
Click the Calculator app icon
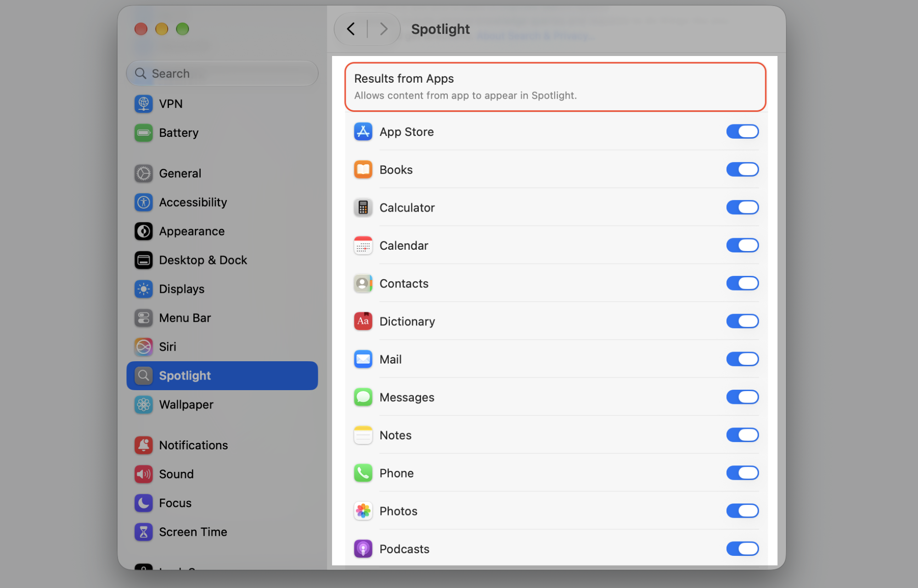point(363,207)
